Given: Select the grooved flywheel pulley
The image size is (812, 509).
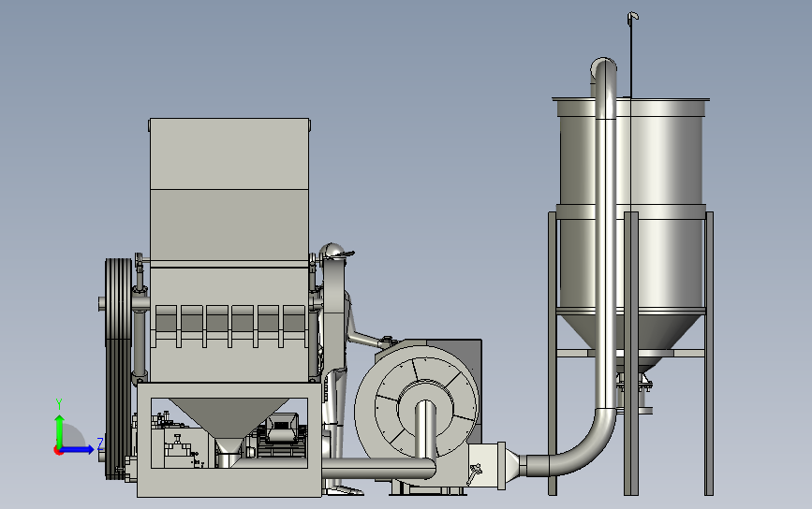Looking at the screenshot, I should pyautogui.click(x=118, y=368).
